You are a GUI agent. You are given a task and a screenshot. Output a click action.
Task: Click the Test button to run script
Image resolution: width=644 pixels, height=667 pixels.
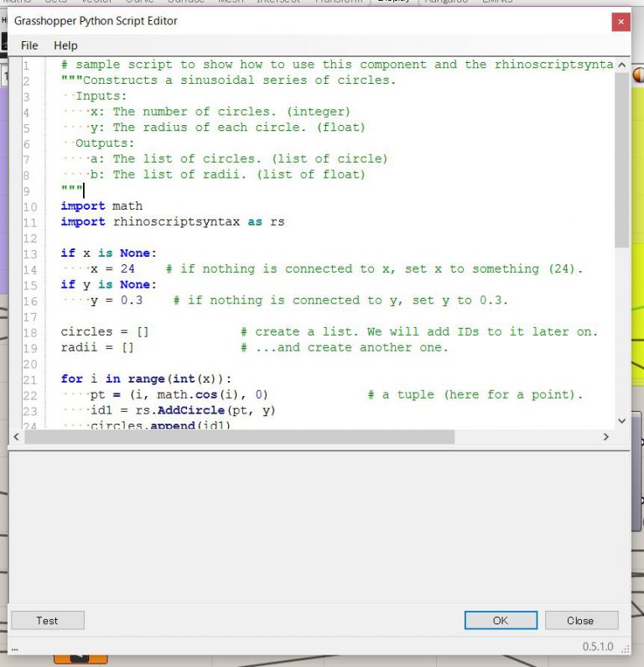point(47,621)
